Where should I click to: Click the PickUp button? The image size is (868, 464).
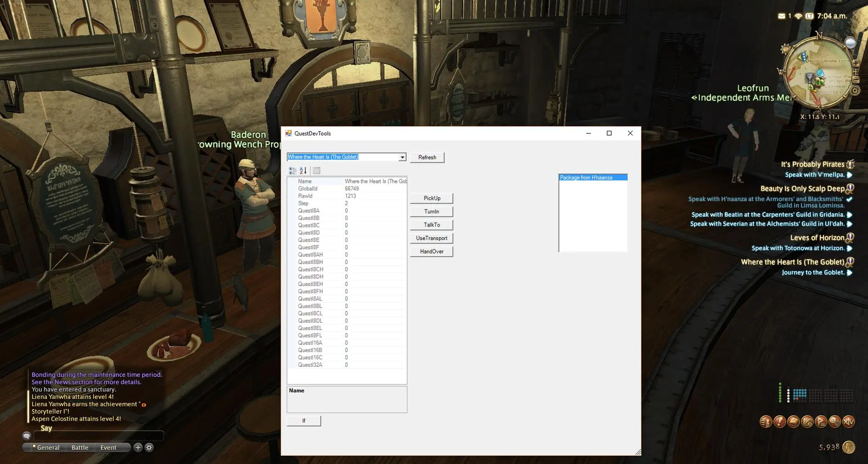(x=431, y=198)
